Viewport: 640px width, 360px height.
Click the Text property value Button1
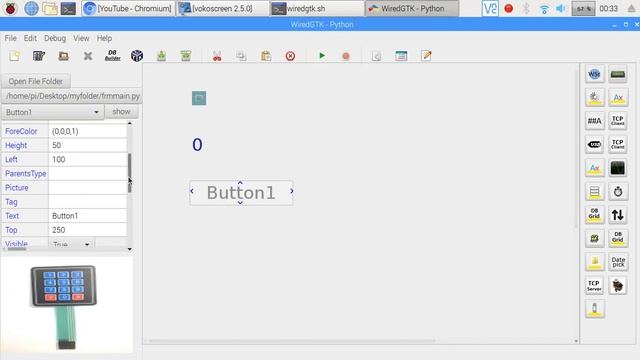coord(88,216)
